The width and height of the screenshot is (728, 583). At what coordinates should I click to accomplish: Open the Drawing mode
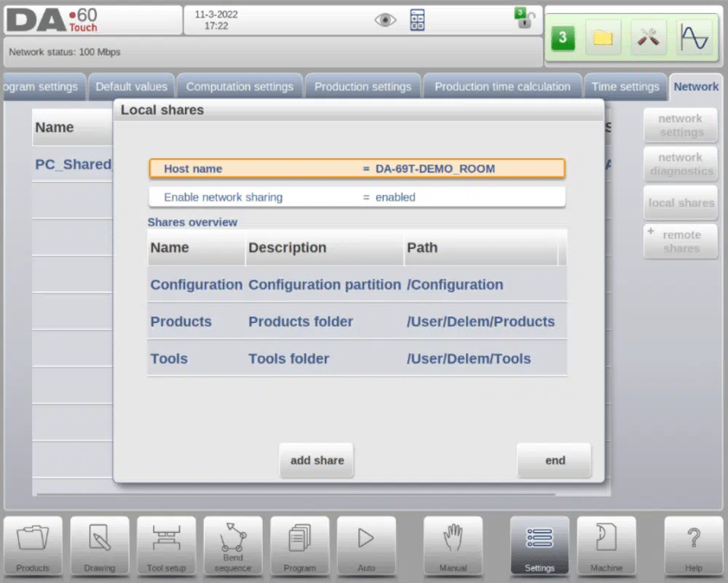click(99, 547)
